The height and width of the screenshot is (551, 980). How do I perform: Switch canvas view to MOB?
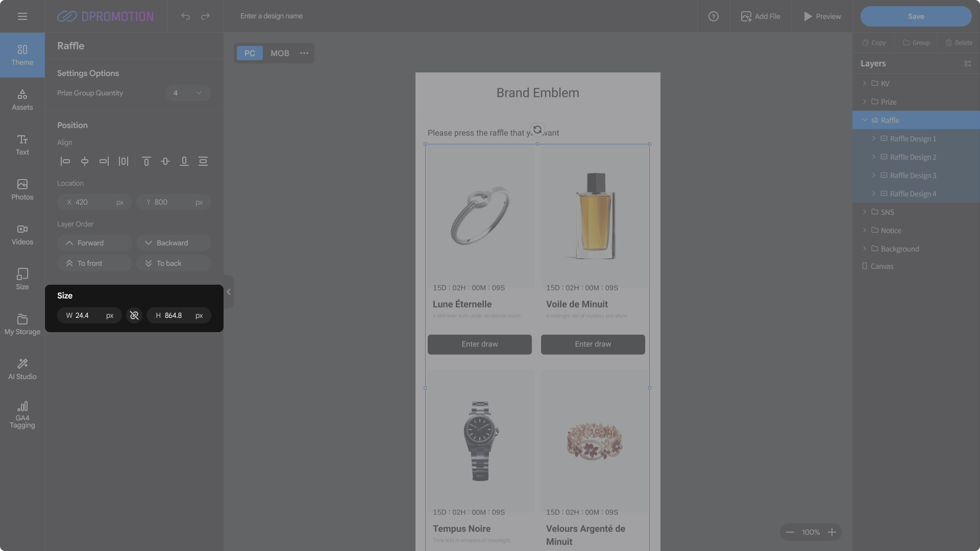tap(280, 53)
